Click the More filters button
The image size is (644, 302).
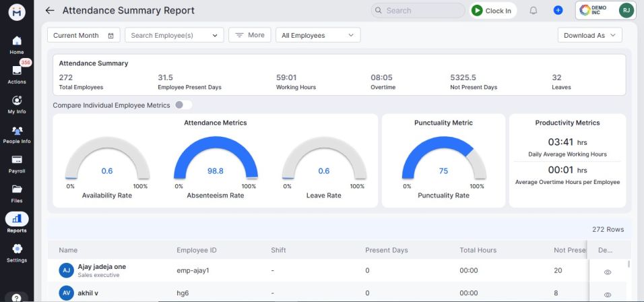[250, 35]
